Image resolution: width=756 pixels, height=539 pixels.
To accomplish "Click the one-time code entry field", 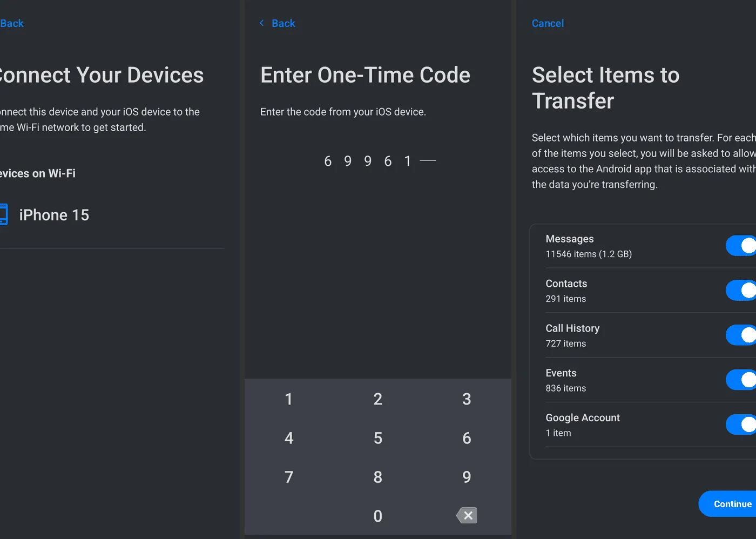I will (378, 160).
